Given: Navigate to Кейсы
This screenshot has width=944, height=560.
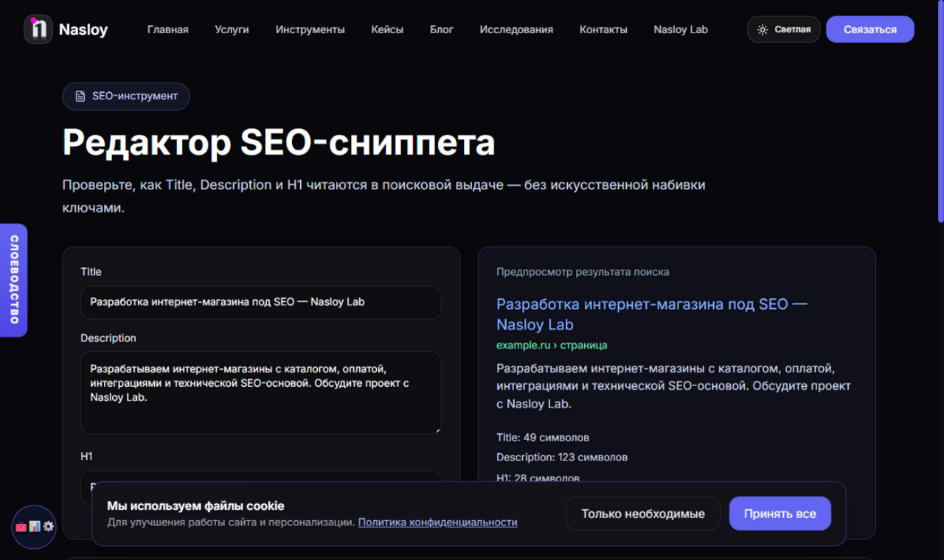Looking at the screenshot, I should (387, 29).
